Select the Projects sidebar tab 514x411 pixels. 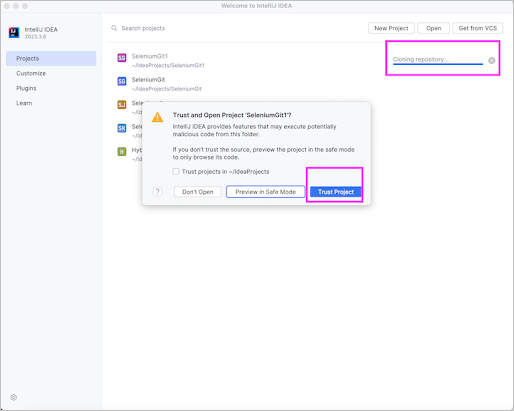(x=51, y=58)
